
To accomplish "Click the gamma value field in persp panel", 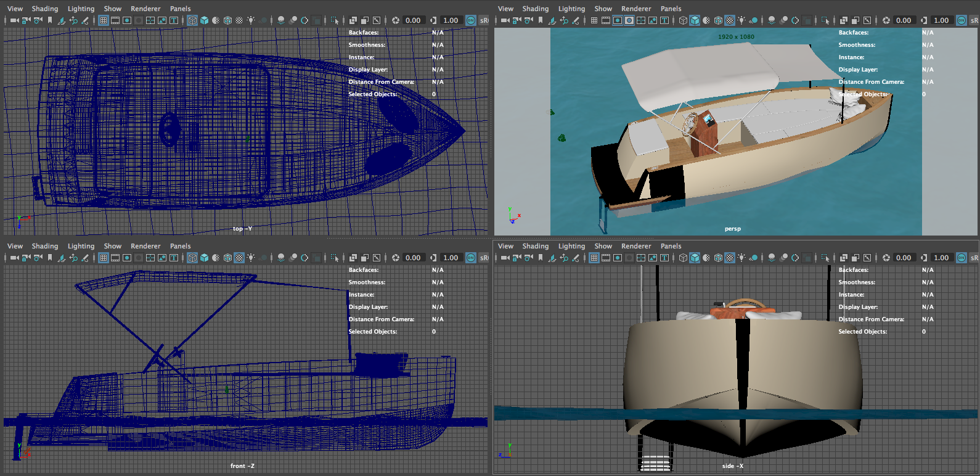I will point(941,20).
